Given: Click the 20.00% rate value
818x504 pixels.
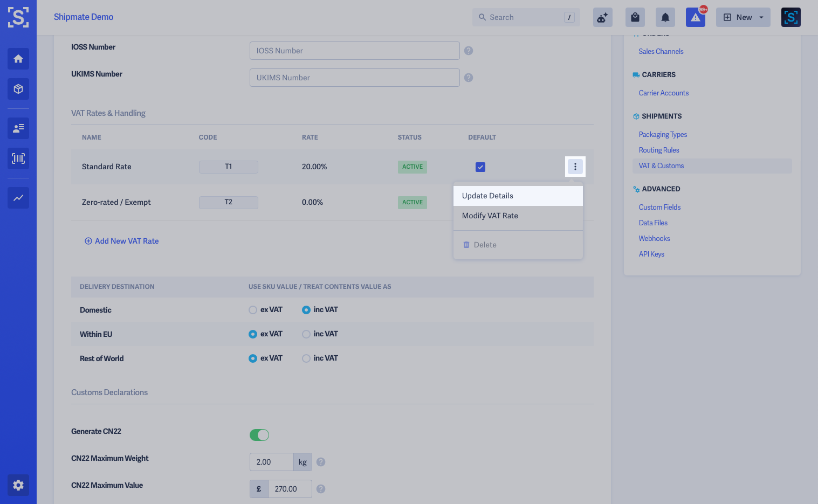Looking at the screenshot, I should coord(314,167).
